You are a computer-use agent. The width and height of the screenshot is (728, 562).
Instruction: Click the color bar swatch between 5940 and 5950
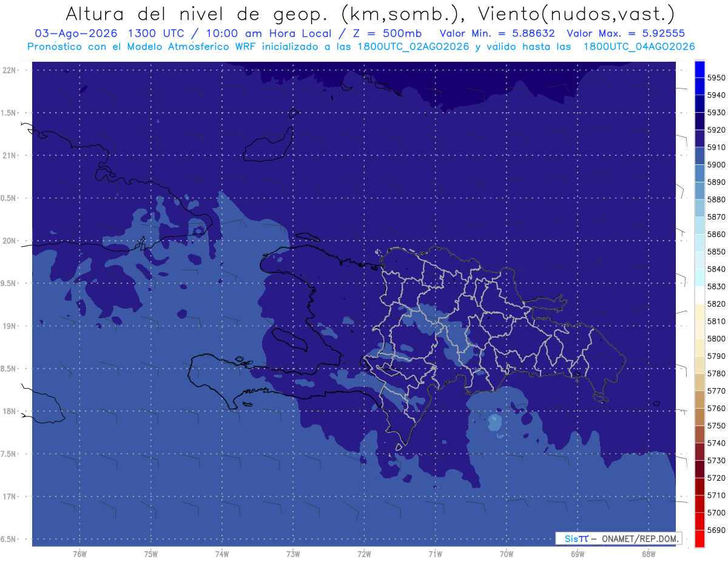pyautogui.click(x=699, y=86)
